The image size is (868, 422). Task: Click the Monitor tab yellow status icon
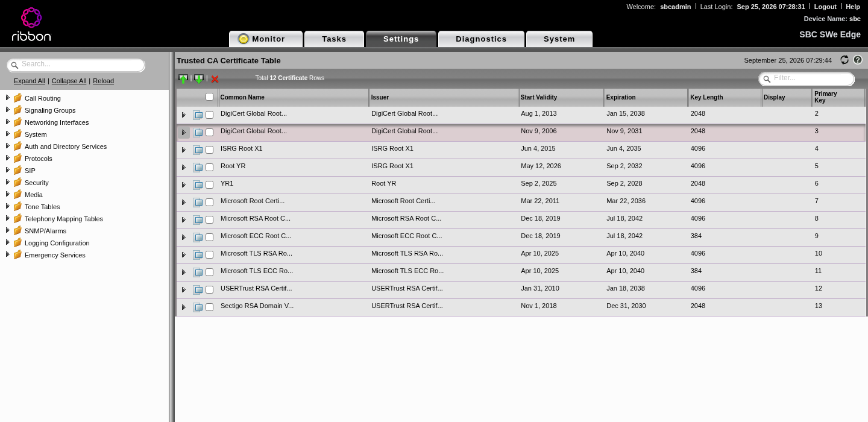tap(244, 39)
